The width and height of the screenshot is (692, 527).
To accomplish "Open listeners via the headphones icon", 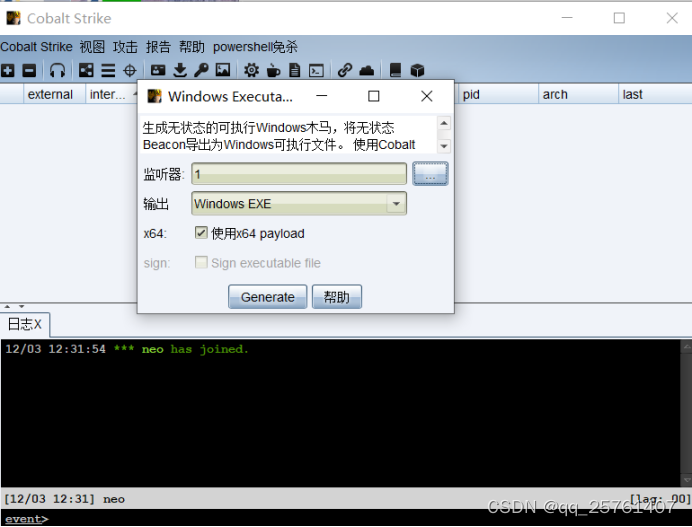I will pos(57,70).
